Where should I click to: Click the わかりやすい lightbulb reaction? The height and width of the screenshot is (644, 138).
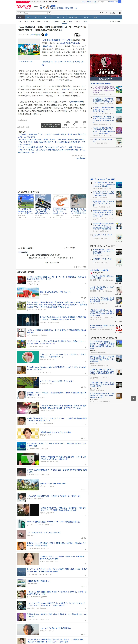coord(74,125)
